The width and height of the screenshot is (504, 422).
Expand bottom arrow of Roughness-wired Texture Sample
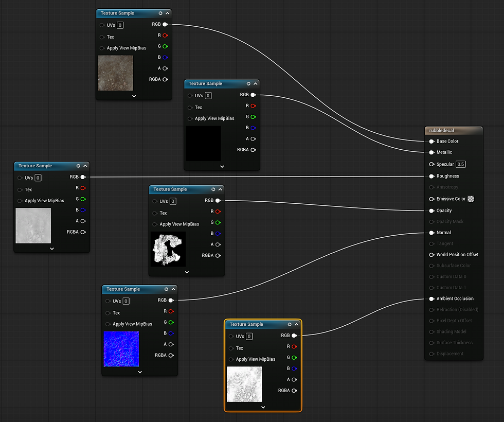[x=52, y=249]
